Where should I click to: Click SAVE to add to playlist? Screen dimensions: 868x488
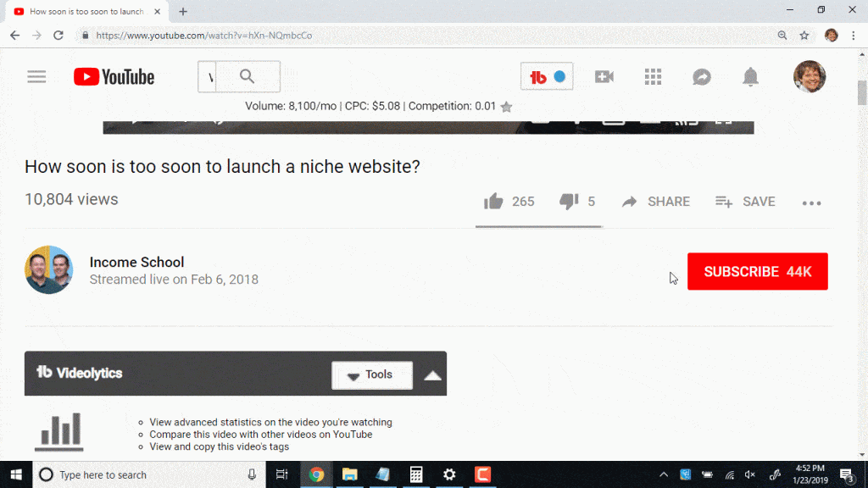pos(745,202)
